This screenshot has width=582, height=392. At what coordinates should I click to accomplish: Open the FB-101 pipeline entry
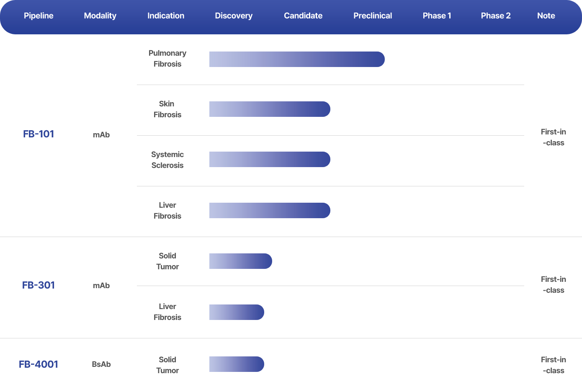point(39,134)
